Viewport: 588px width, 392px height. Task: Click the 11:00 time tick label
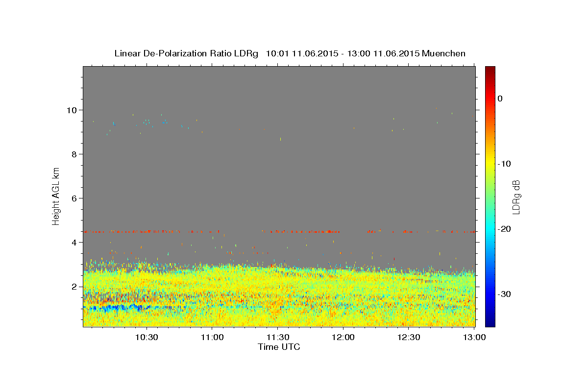pos(212,338)
